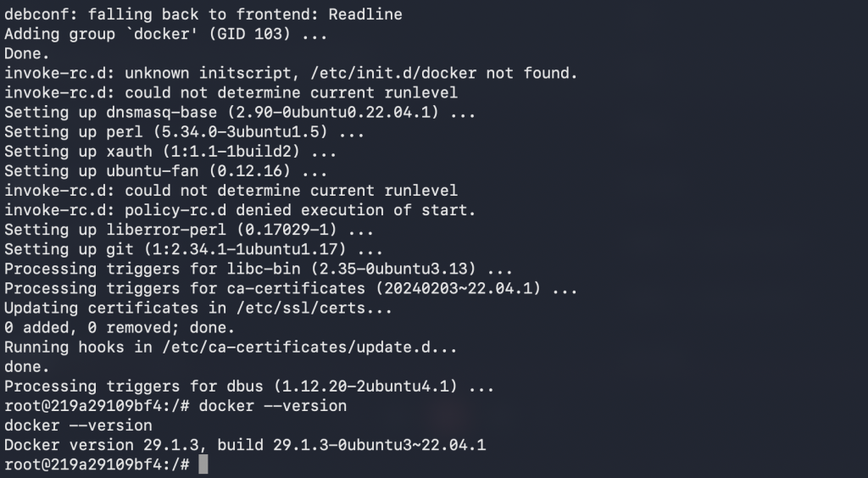Click the prompt line containing docker --version

point(175,406)
